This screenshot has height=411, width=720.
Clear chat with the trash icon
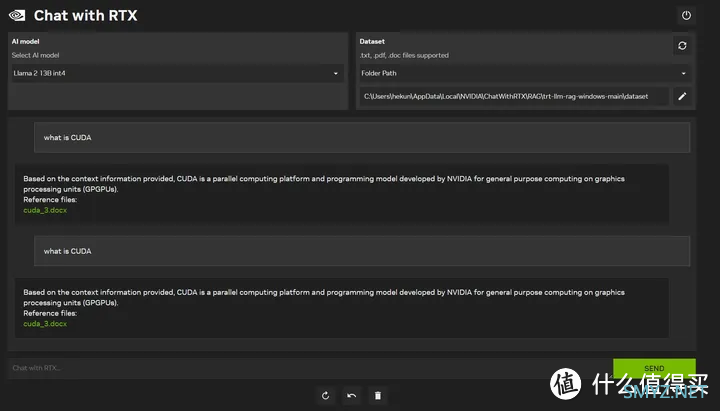pyautogui.click(x=377, y=396)
